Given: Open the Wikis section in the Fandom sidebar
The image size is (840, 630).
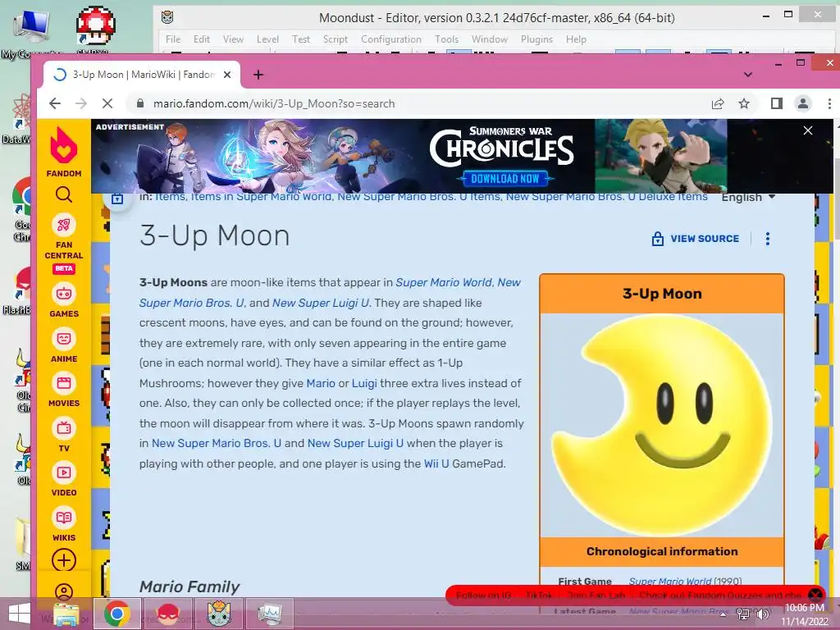Looking at the screenshot, I should [64, 524].
